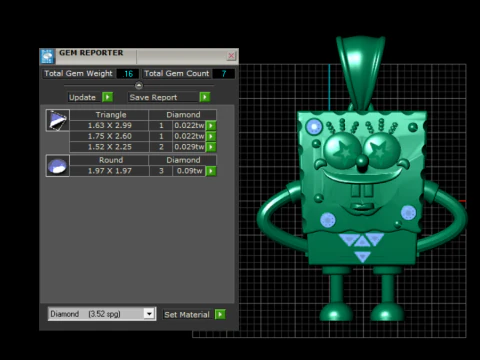Click the Round header cell
Screen dimensions: 480x360
point(109,160)
